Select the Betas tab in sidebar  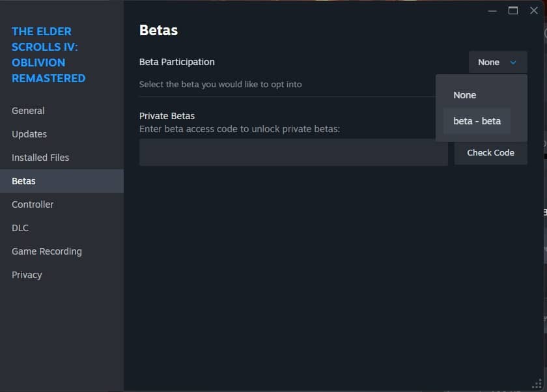coord(62,181)
